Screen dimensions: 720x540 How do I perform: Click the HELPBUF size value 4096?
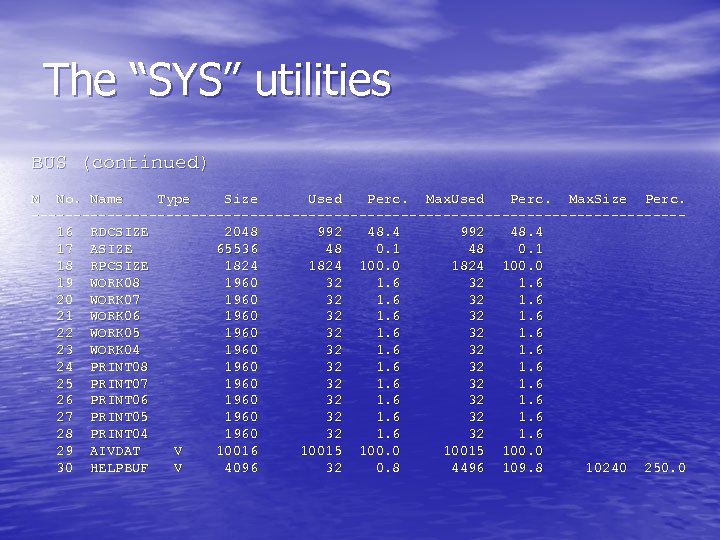coord(241,468)
